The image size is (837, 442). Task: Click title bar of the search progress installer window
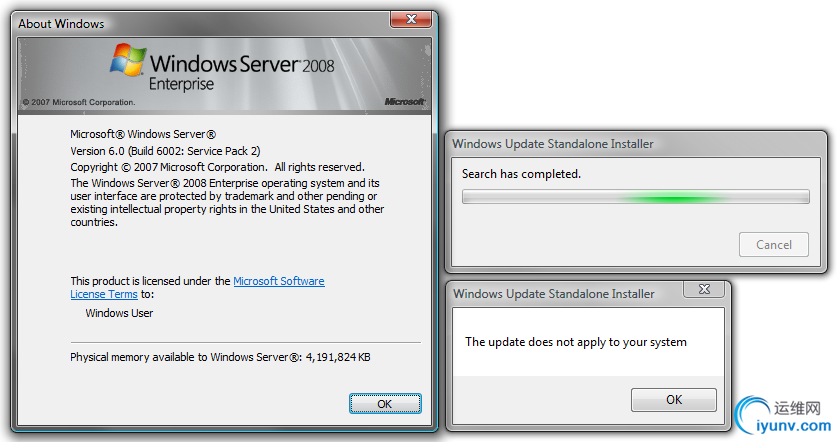(635, 144)
